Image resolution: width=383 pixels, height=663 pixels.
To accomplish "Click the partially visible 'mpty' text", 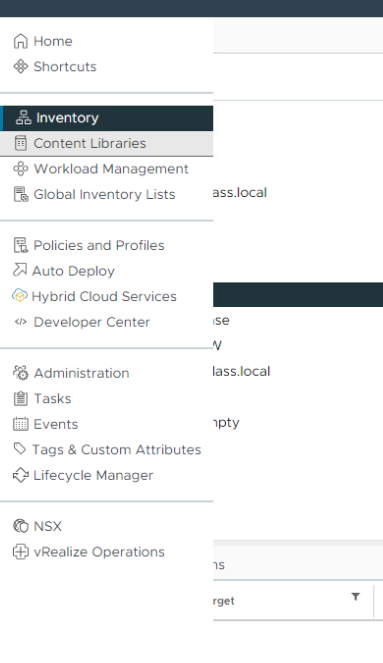I will click(x=226, y=423).
